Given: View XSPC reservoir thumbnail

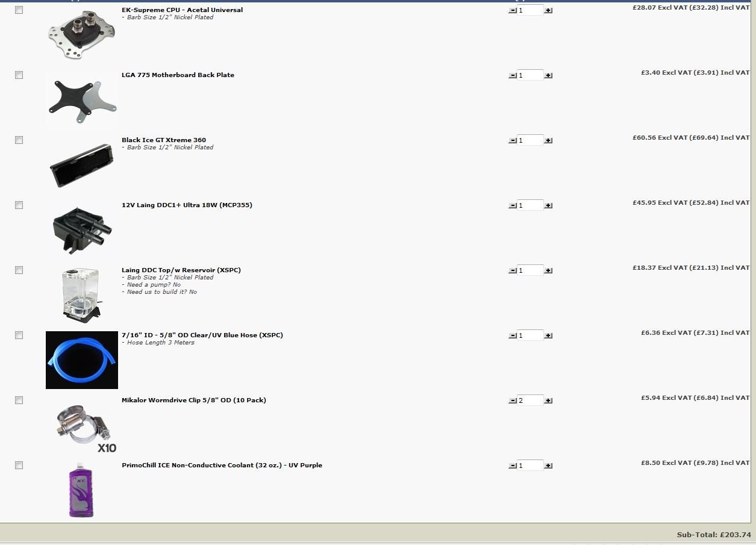Looking at the screenshot, I should point(81,294).
